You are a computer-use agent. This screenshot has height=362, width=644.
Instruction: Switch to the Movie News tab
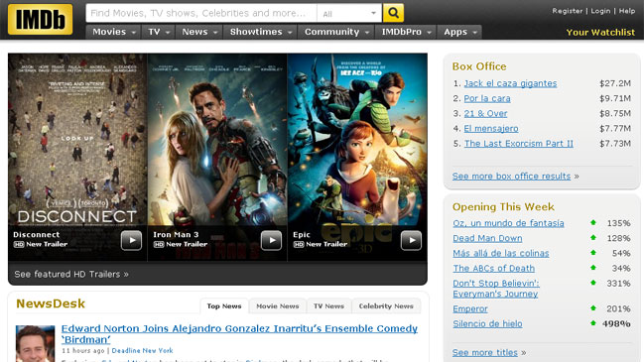278,306
